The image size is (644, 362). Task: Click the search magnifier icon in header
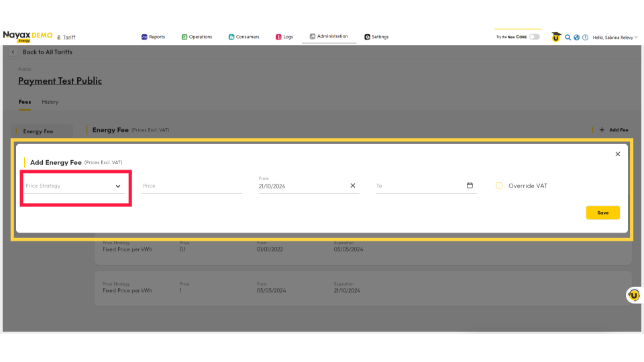(568, 38)
